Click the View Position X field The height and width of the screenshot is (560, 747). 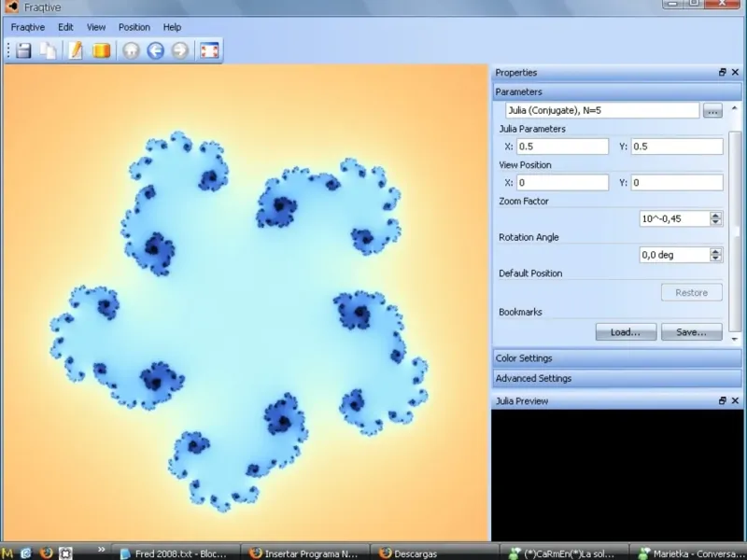563,182
